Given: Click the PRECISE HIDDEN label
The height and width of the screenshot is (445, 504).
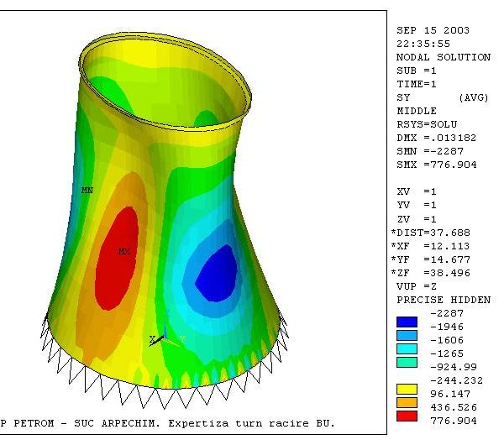Looking at the screenshot, I should pyautogui.click(x=443, y=300).
